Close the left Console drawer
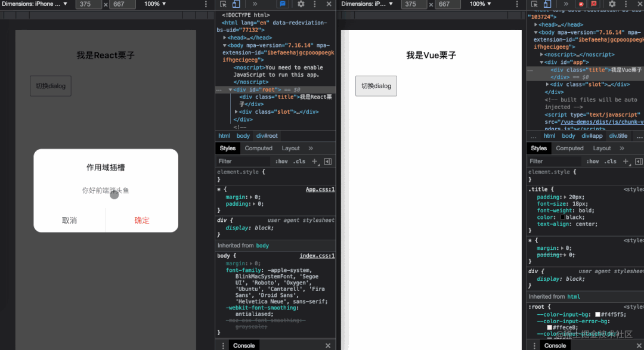Screen dimensions: 644x350 coord(328,345)
